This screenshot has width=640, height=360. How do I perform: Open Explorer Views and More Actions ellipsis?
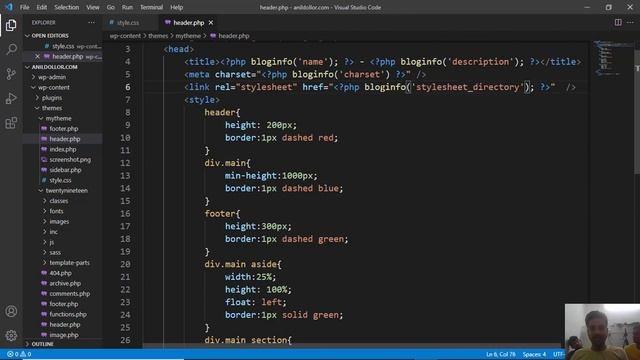click(91, 22)
